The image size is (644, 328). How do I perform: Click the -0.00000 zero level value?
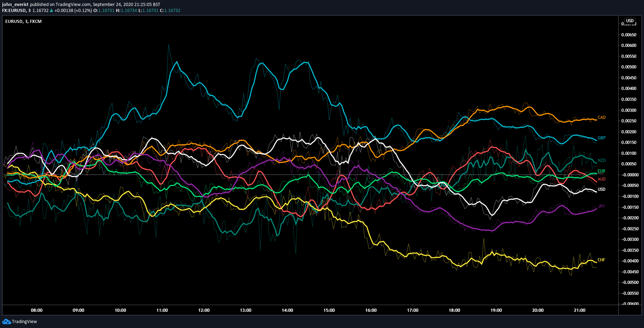630,175
